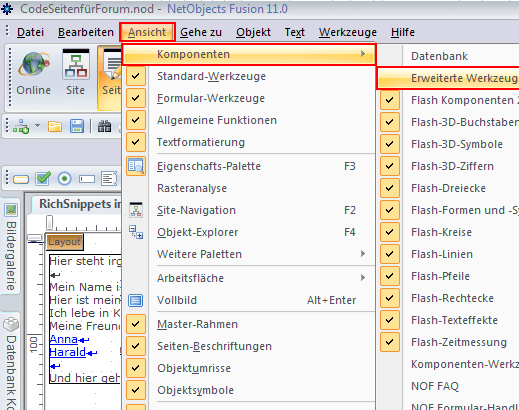Click the Layout label button
Viewport: 519px width, 410px height.
[64, 242]
